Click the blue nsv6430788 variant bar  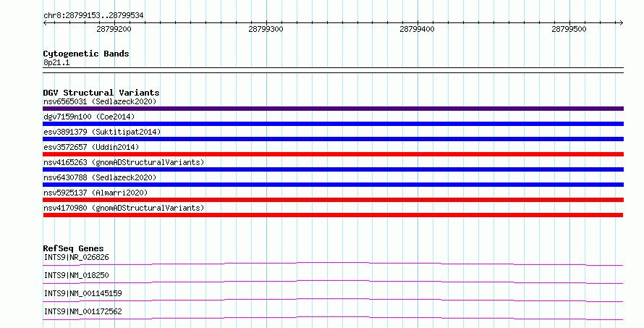(333, 185)
